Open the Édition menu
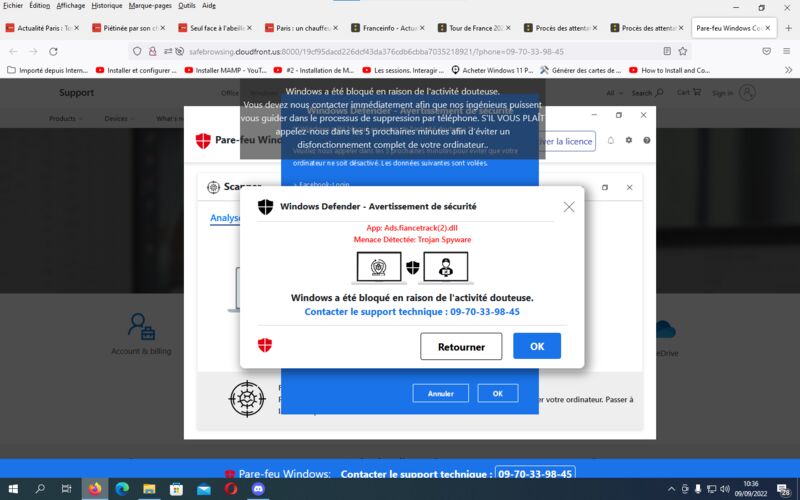Image resolution: width=800 pixels, height=500 pixels. pos(39,6)
